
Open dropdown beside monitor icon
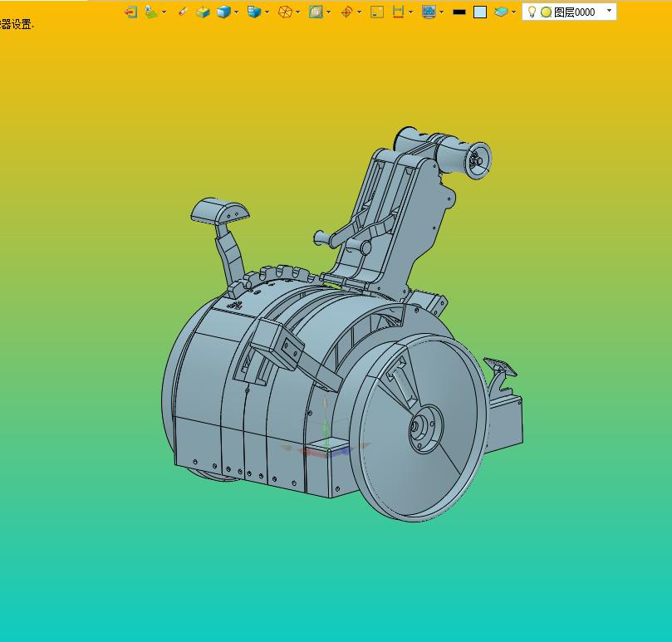[x=441, y=12]
